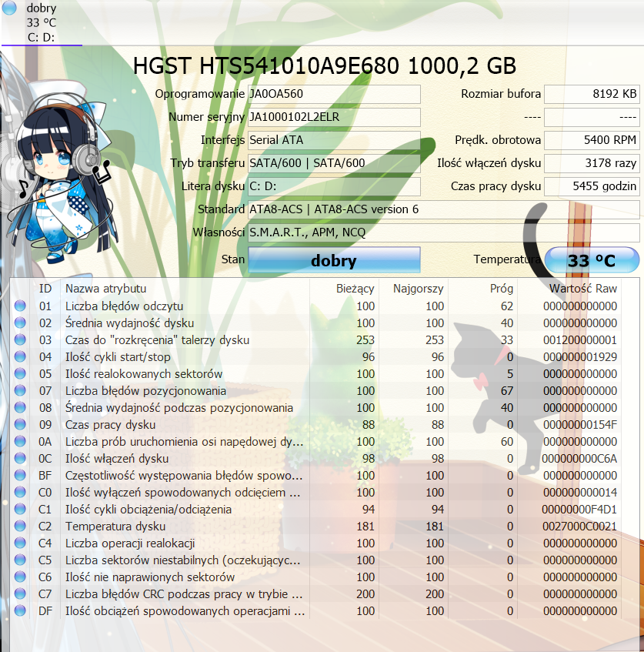Click the Nazwa atrybutu column header

[185, 289]
